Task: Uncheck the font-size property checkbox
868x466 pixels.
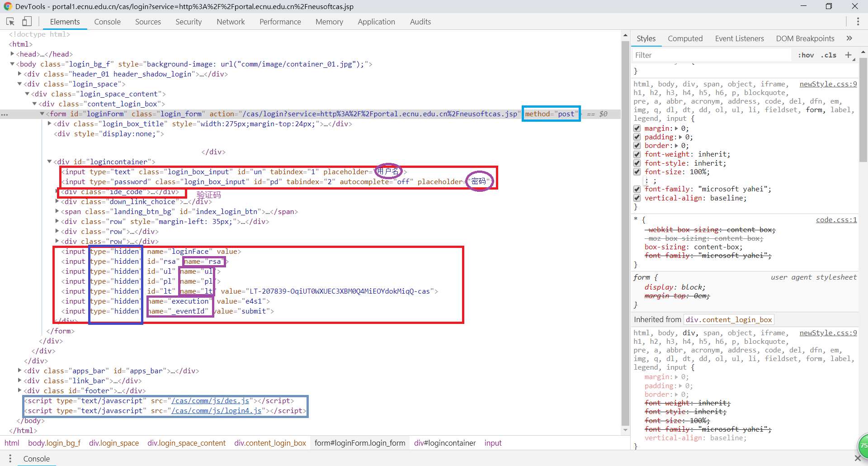Action: tap(637, 172)
